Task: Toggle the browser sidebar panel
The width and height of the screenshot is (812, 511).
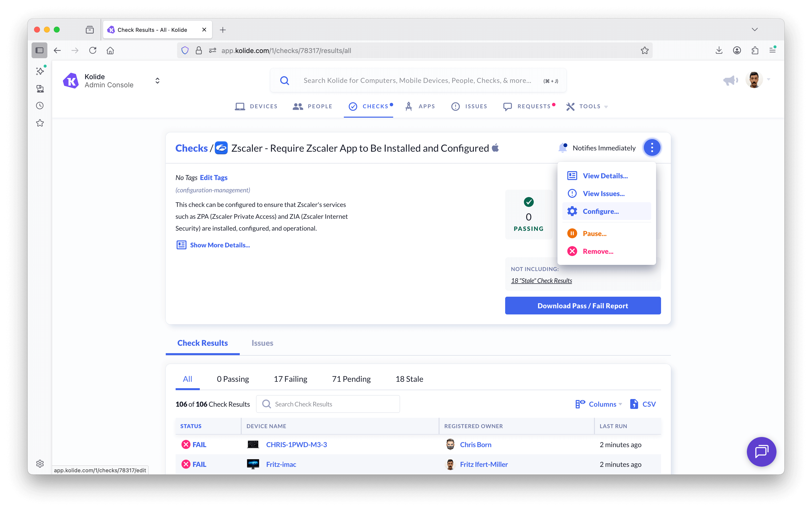Action: click(39, 51)
